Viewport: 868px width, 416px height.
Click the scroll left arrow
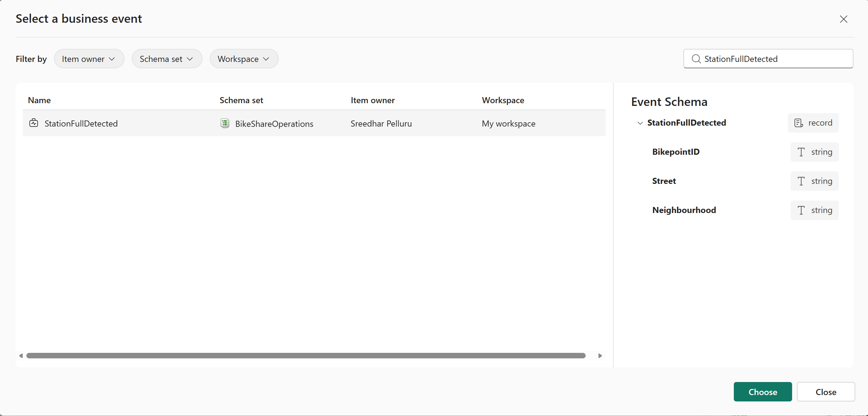(21, 356)
